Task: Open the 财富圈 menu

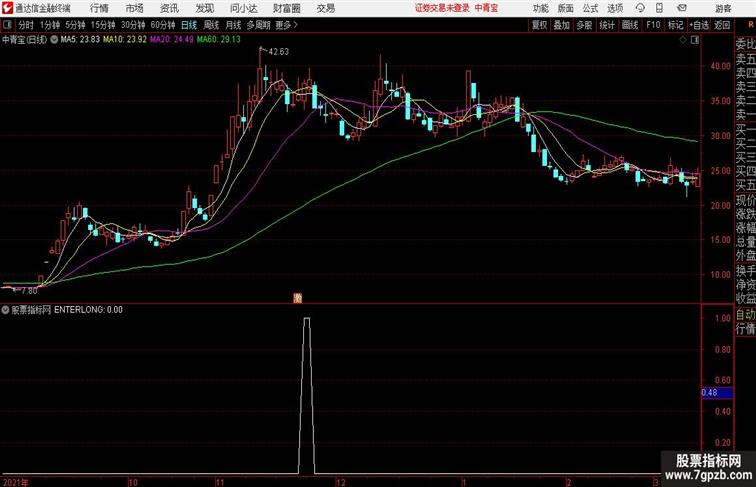Action: click(x=286, y=8)
